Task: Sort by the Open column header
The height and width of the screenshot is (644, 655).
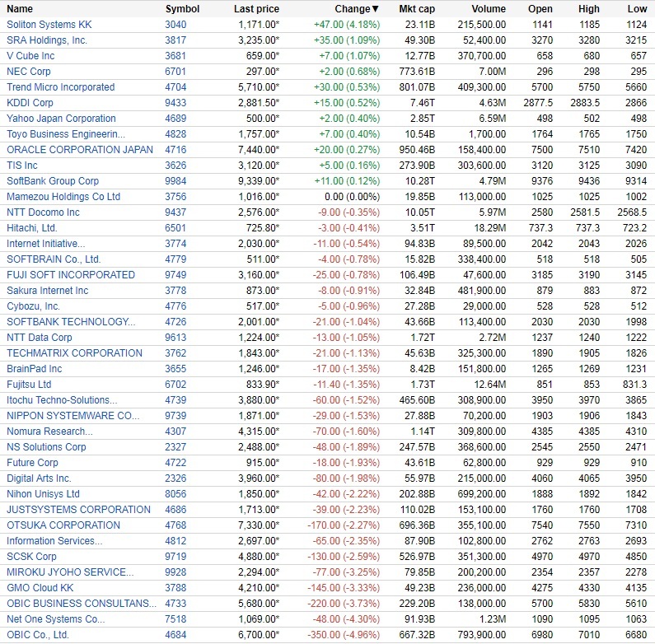Action: click(540, 9)
